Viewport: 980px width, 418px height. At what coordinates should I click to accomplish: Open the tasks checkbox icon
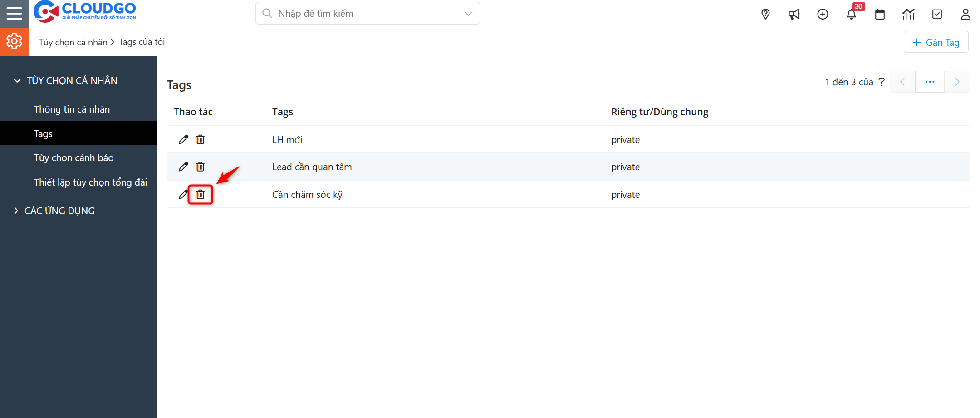pyautogui.click(x=937, y=14)
